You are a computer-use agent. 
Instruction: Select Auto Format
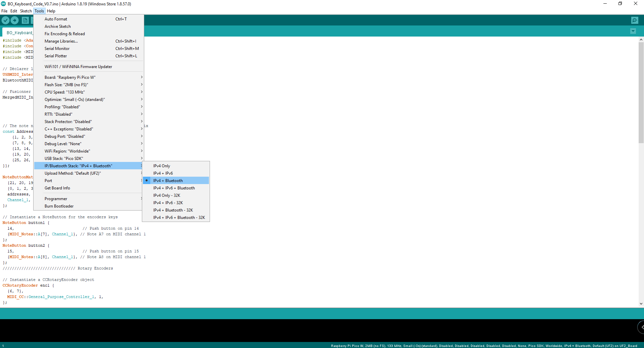pos(89,19)
